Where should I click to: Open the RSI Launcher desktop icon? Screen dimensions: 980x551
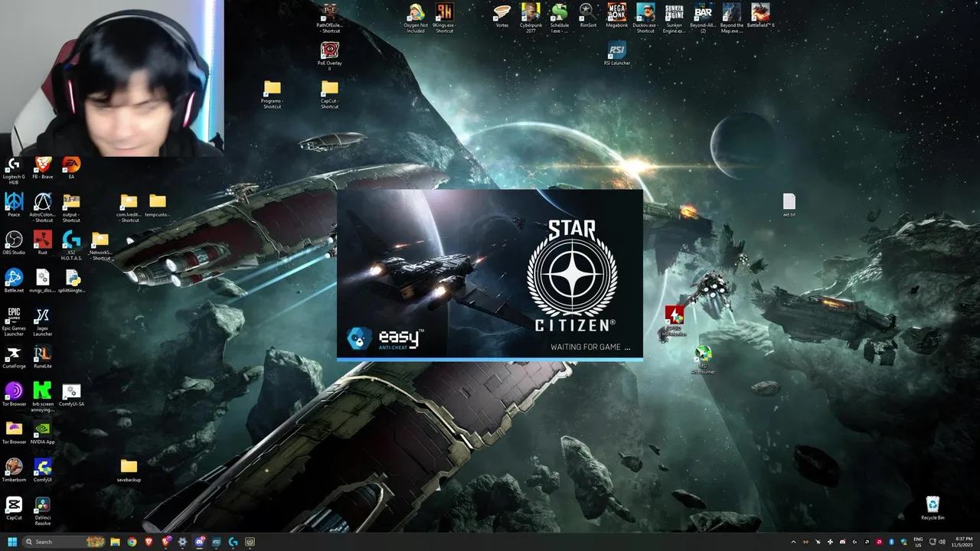click(x=616, y=54)
